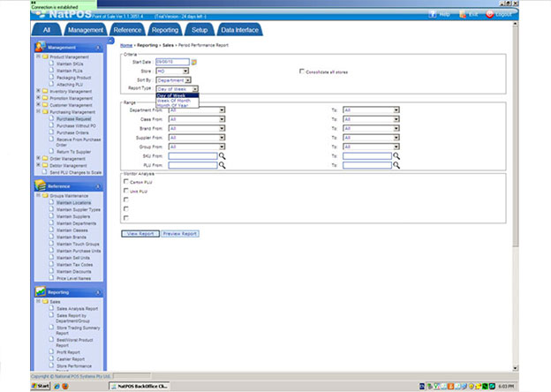The width and height of the screenshot is (551, 392).
Task: Open the Sort By dropdown
Action: coord(174,80)
